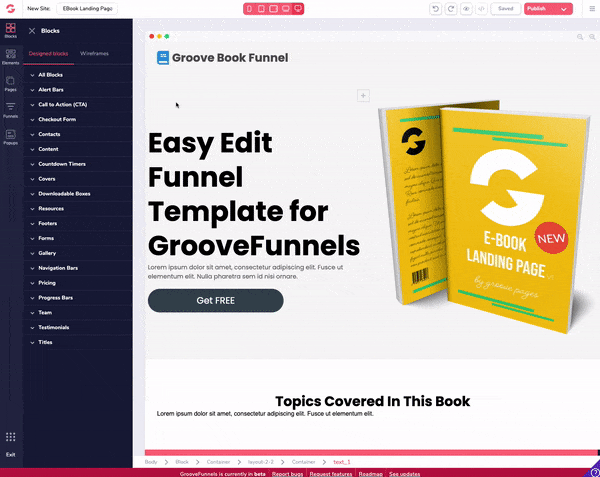Expand the Testimonials category
This screenshot has height=477, width=600.
pos(78,327)
